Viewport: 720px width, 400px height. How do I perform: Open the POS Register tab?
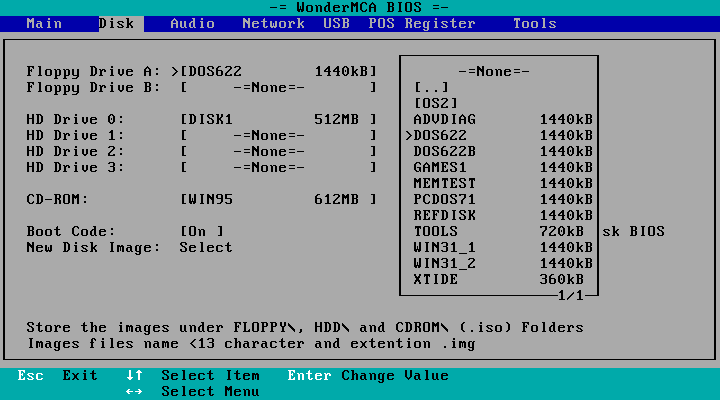point(422,23)
